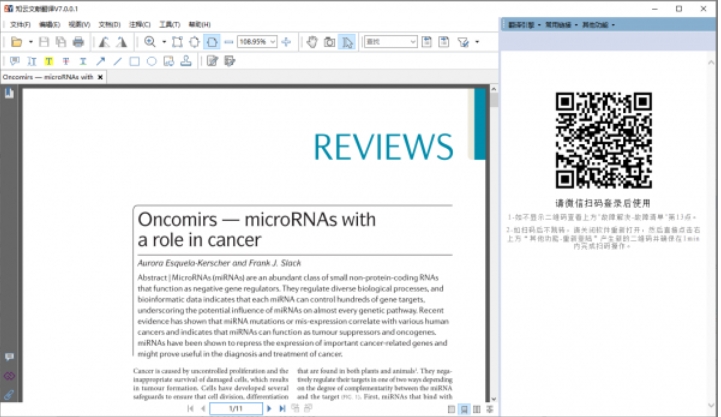Click the zoom out minus icon
This screenshot has width=721, height=417.
tap(229, 42)
